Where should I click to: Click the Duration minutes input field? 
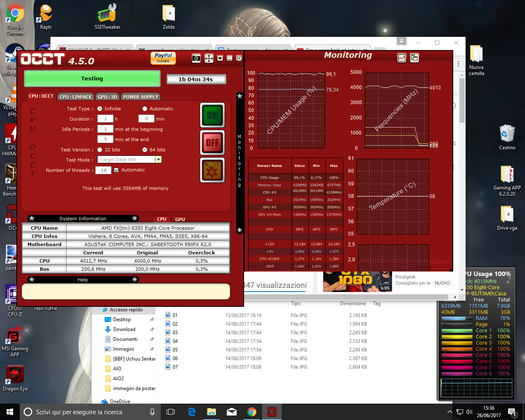click(x=146, y=119)
